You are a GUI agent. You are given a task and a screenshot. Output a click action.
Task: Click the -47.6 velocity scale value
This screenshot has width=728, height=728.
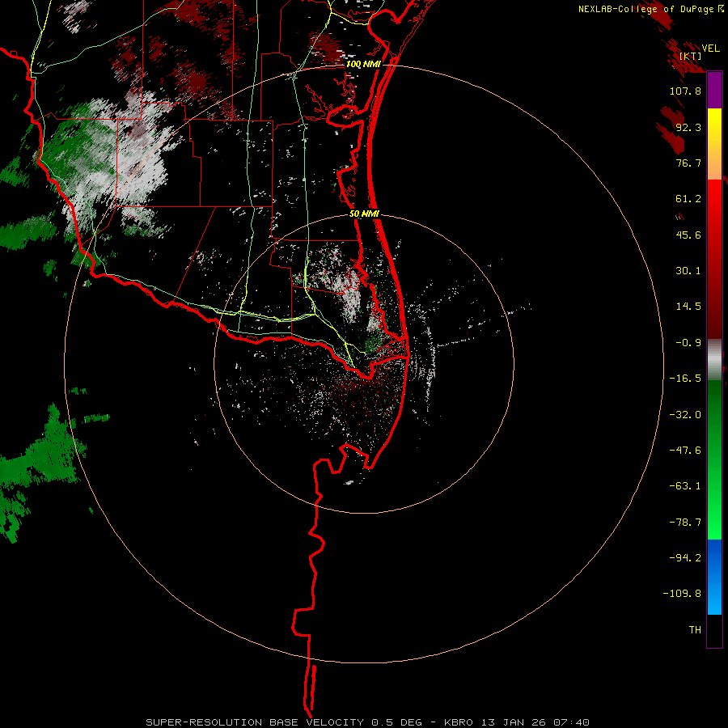(x=685, y=451)
